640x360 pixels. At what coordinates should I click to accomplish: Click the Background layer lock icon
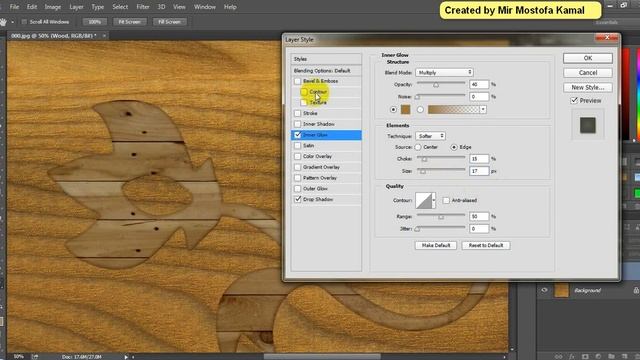point(636,290)
